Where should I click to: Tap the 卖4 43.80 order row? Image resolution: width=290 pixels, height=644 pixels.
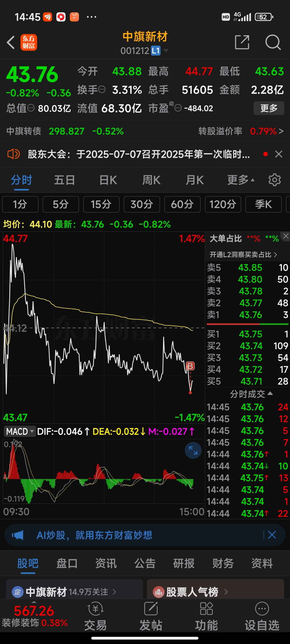click(248, 279)
